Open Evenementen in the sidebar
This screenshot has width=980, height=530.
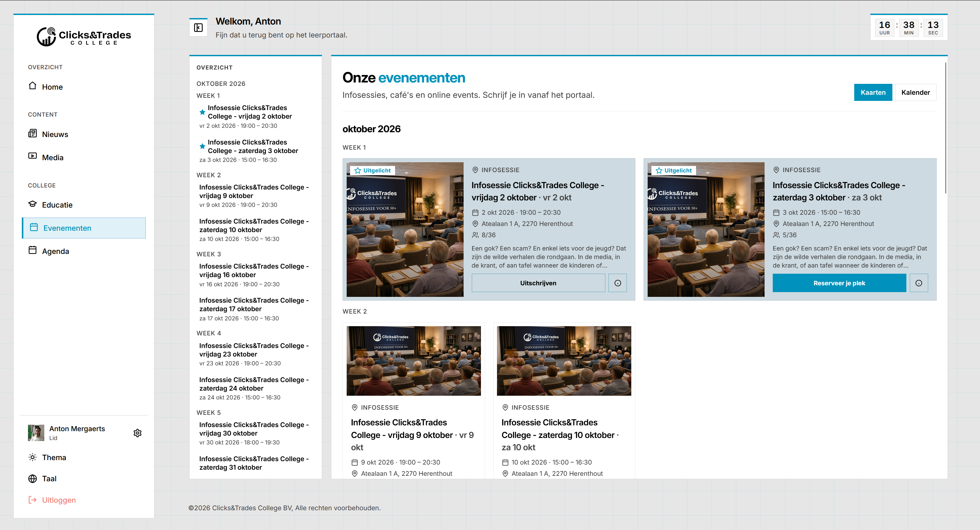84,228
